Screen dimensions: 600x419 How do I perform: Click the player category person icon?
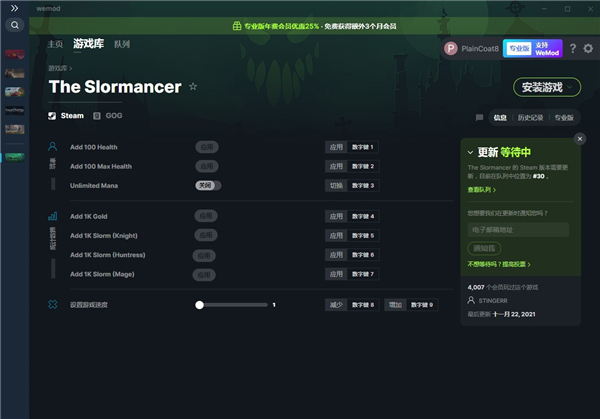52,147
